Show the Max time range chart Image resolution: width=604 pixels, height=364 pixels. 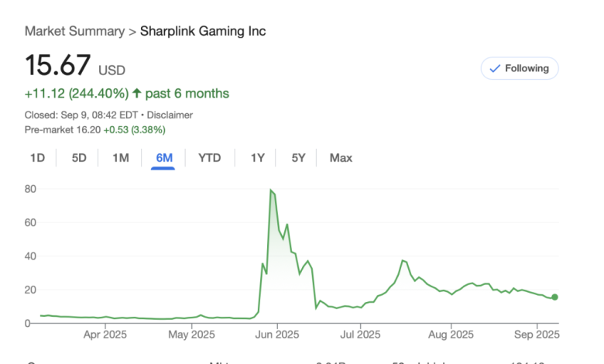(x=341, y=158)
